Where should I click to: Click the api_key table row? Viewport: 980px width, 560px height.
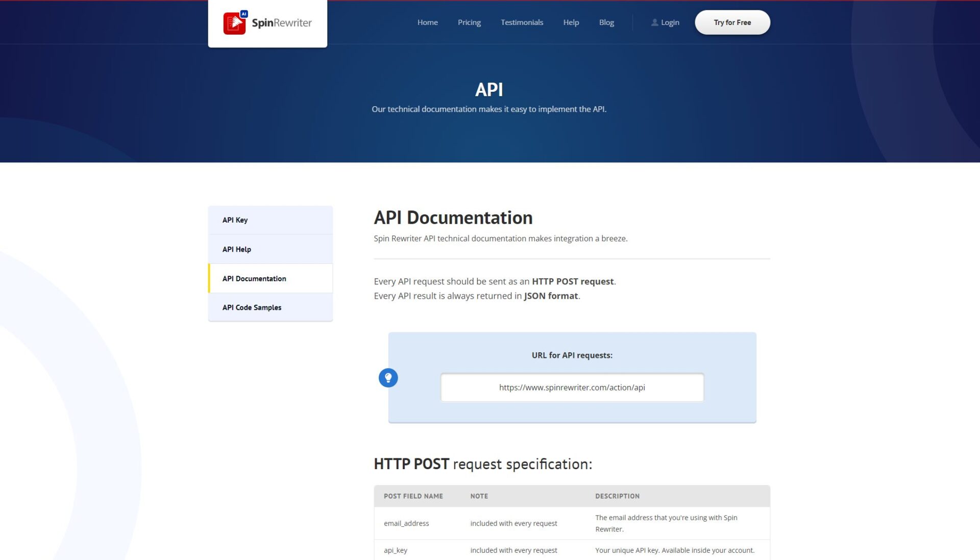[x=572, y=550]
